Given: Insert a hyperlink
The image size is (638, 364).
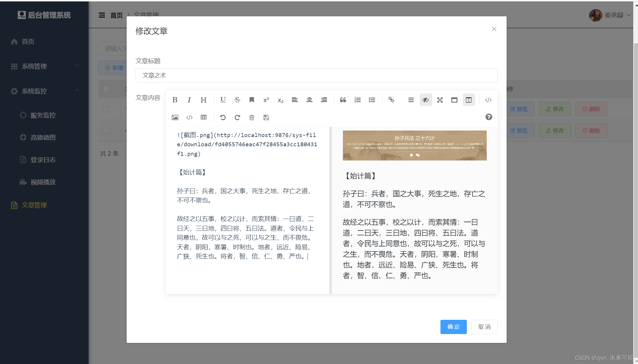Looking at the screenshot, I should (x=391, y=100).
